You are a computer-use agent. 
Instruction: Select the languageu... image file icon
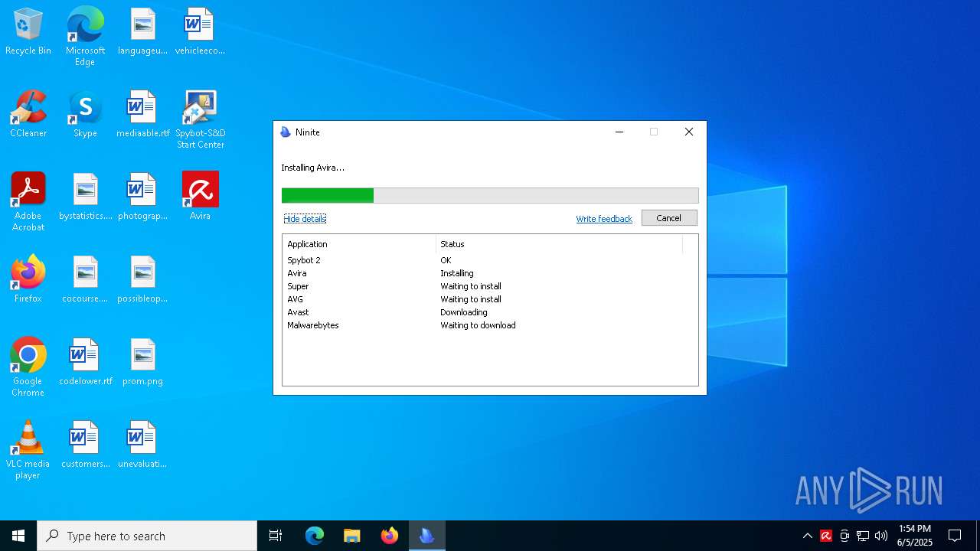(x=142, y=32)
